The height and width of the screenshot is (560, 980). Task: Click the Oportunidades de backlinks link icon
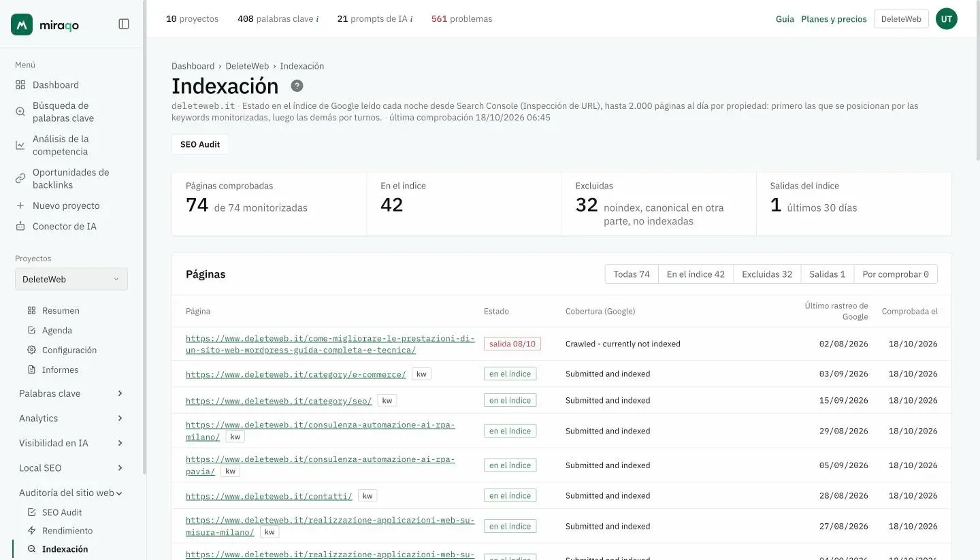[20, 178]
